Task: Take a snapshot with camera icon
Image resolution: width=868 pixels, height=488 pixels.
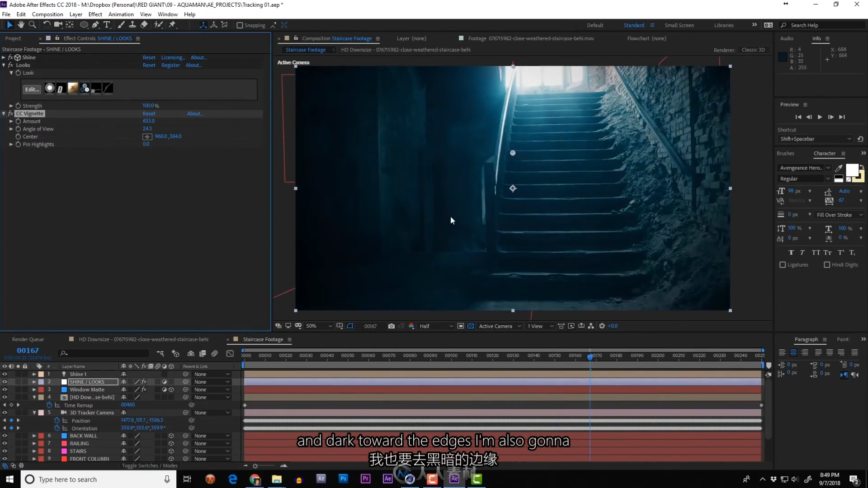Action: pos(391,326)
